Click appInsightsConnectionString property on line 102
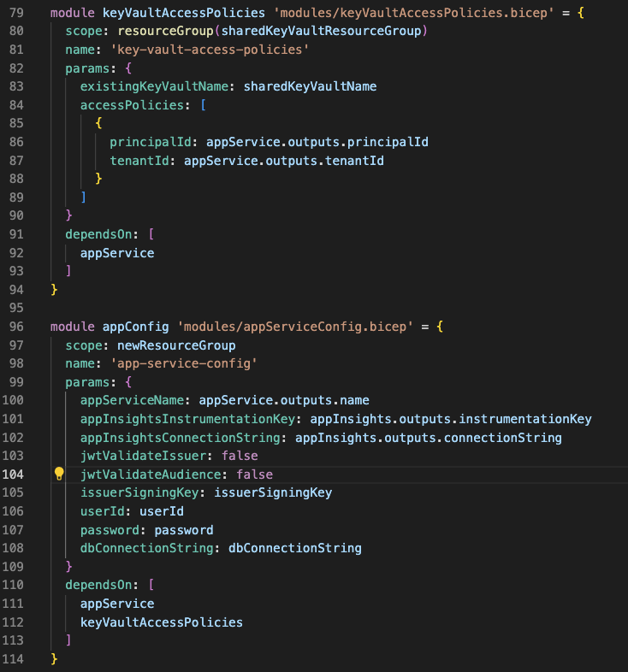The height and width of the screenshot is (672, 628). [x=181, y=438]
